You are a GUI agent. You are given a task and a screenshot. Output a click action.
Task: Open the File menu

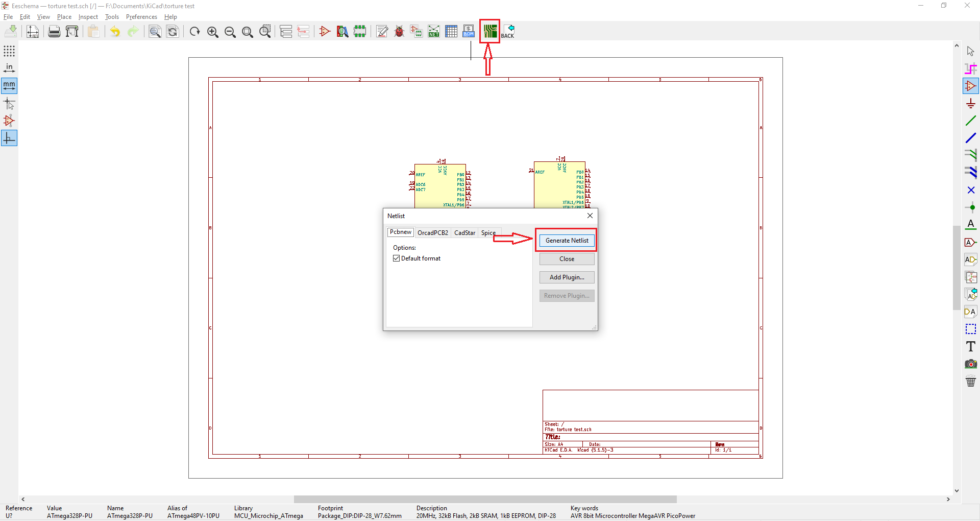8,17
